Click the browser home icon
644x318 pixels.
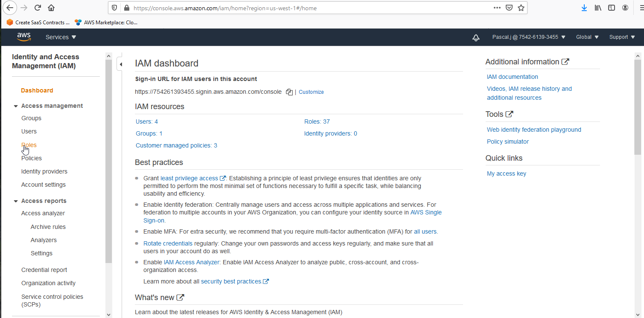tap(51, 8)
